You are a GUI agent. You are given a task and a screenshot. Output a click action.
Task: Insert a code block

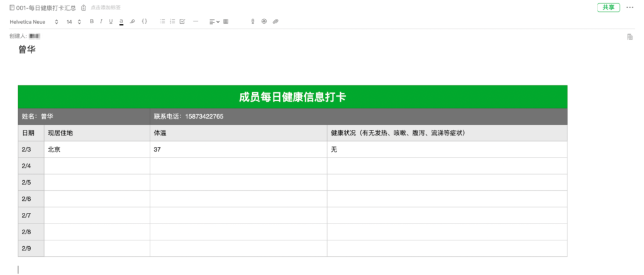144,21
